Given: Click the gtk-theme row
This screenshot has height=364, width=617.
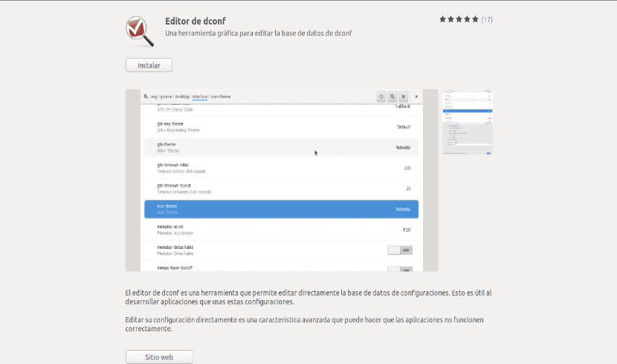Looking at the screenshot, I should [x=281, y=147].
